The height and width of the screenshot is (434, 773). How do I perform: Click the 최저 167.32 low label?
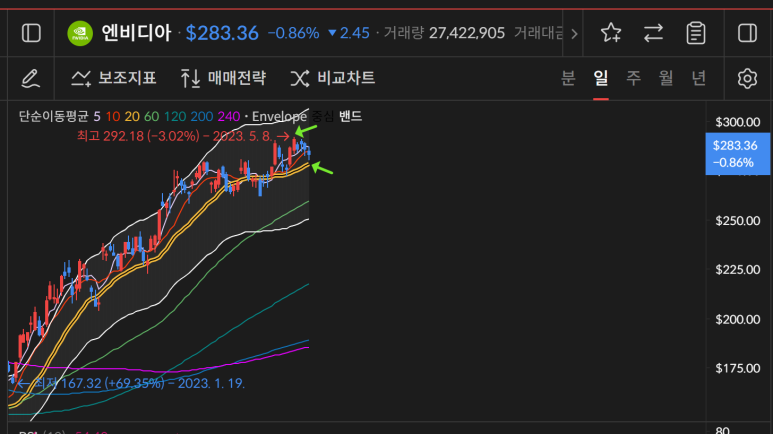pyautogui.click(x=132, y=383)
